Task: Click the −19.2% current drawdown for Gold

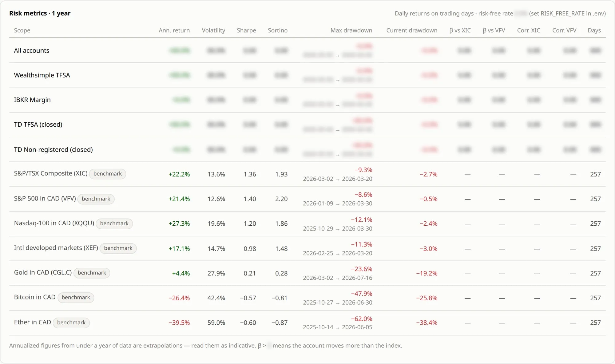Action: [x=427, y=273]
